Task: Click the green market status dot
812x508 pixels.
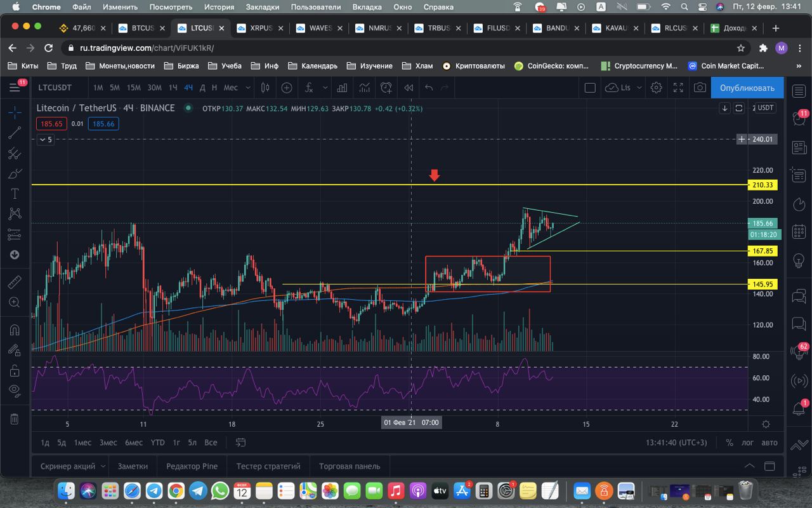Action: (x=188, y=109)
